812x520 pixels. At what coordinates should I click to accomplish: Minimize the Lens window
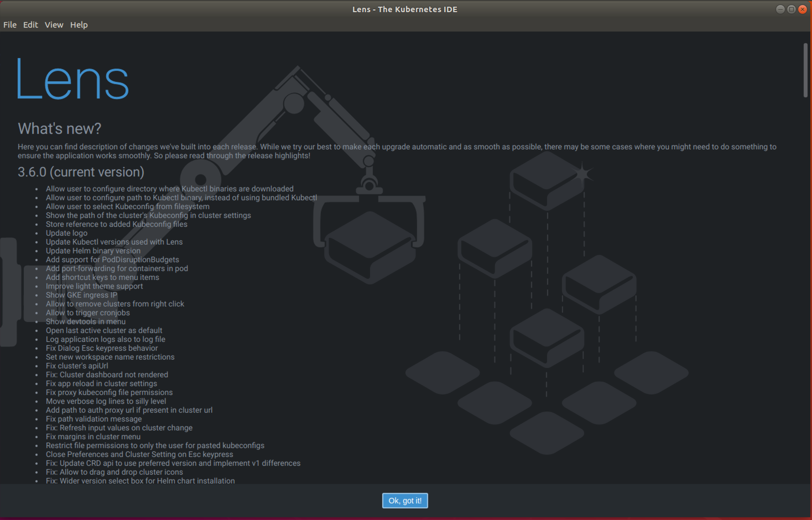tap(780, 9)
